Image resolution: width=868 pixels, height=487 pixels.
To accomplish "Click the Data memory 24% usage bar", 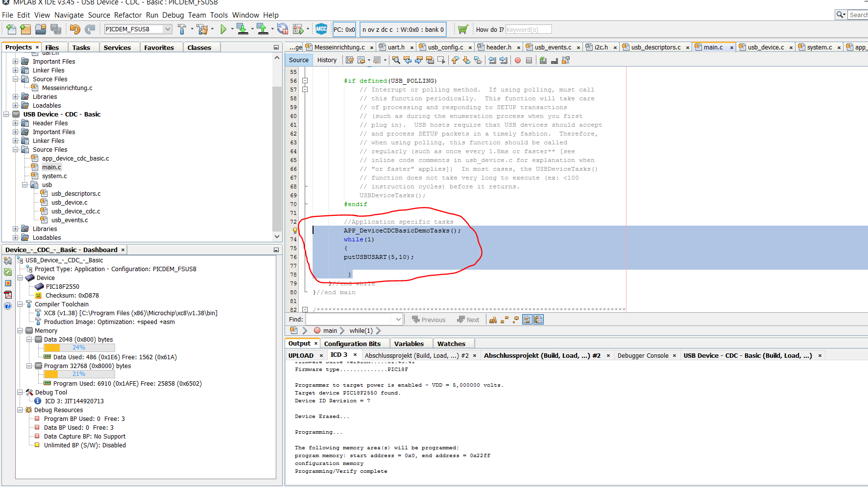I will (79, 348).
